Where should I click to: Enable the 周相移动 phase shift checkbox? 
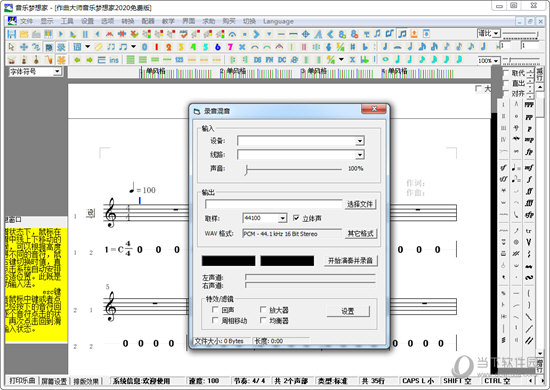click(215, 320)
